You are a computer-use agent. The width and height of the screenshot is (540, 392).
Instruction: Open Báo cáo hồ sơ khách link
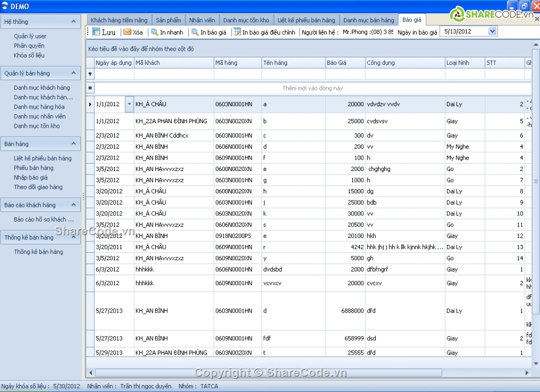(x=44, y=219)
